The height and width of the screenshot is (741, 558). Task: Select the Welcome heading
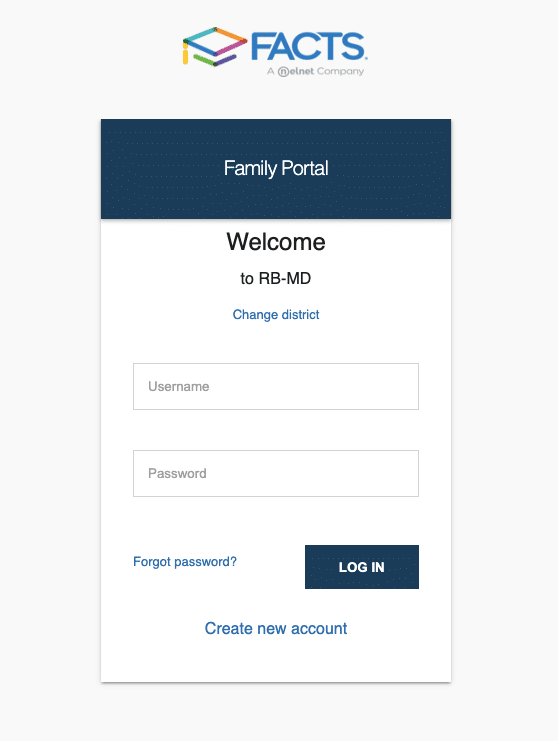(x=276, y=242)
